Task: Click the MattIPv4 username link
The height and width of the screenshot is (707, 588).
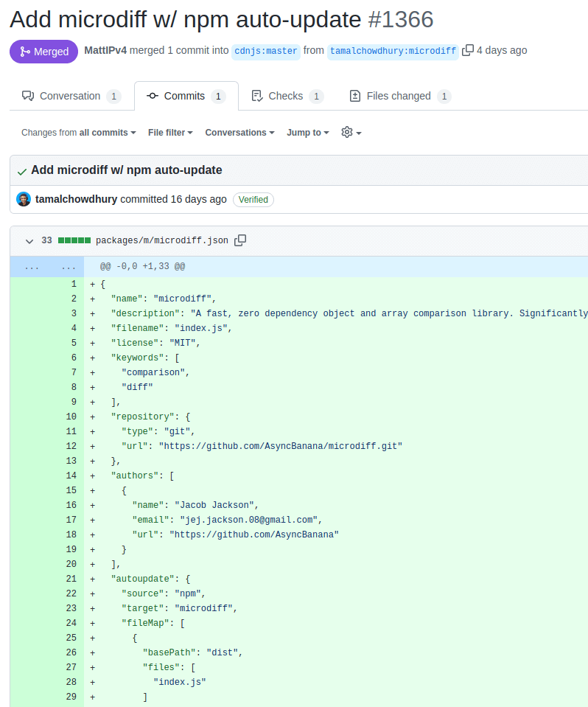Action: click(x=107, y=50)
